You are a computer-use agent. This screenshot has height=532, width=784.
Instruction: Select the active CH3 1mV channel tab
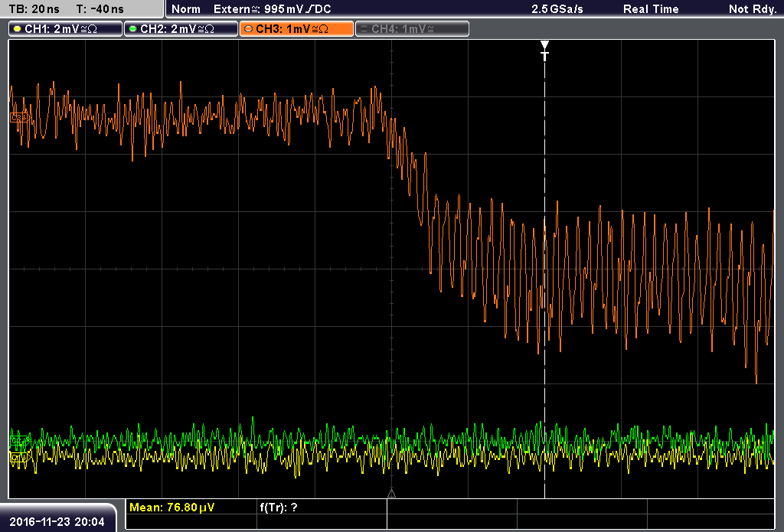pyautogui.click(x=296, y=29)
